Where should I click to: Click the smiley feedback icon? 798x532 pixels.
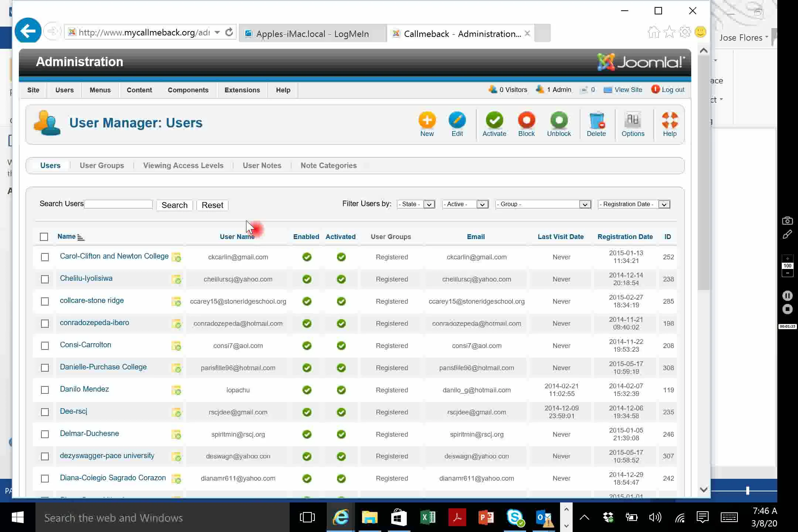click(x=700, y=32)
